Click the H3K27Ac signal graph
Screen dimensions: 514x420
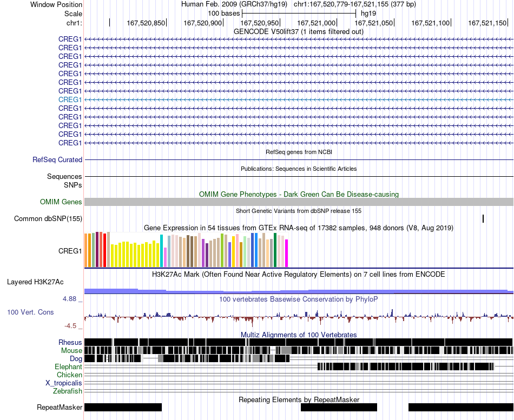tap(299, 291)
